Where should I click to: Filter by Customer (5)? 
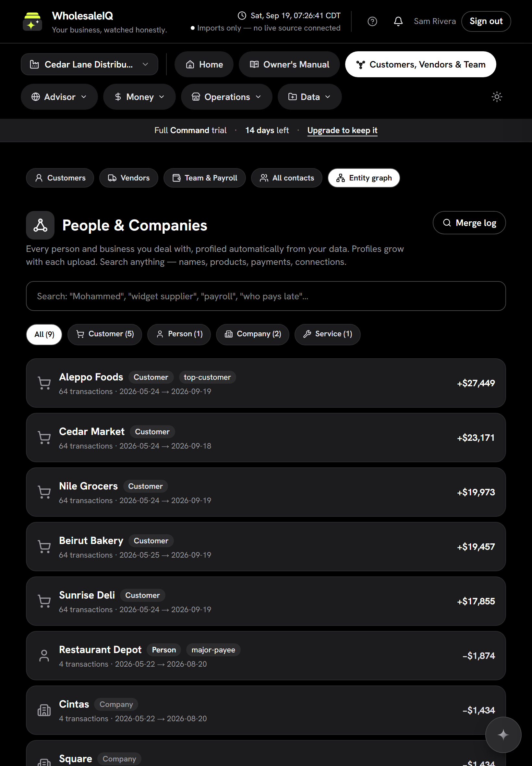point(105,334)
